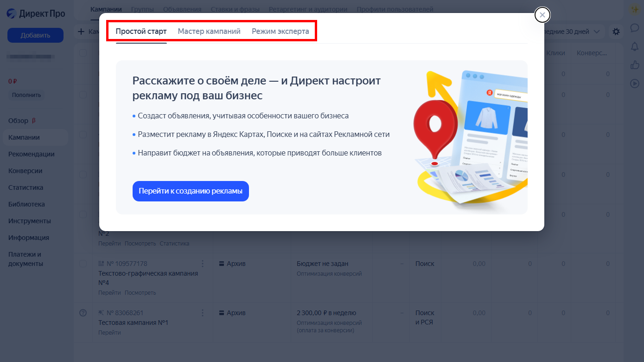Open Ретаргетинг и аудитории tab
The image size is (644, 362).
pyautogui.click(x=308, y=9)
